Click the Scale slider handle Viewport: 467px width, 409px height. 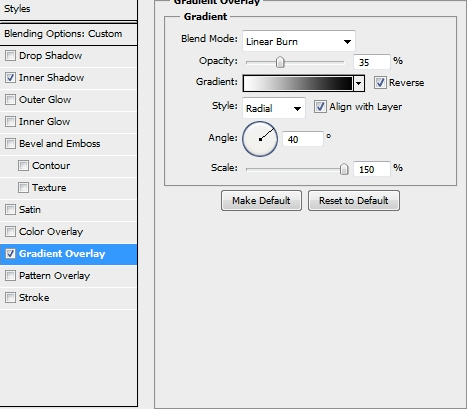344,169
